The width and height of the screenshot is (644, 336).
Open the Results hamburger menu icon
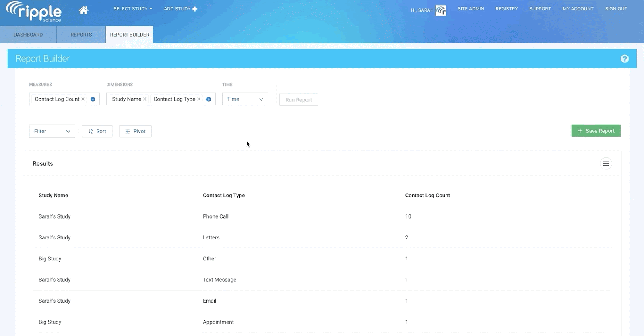click(606, 163)
